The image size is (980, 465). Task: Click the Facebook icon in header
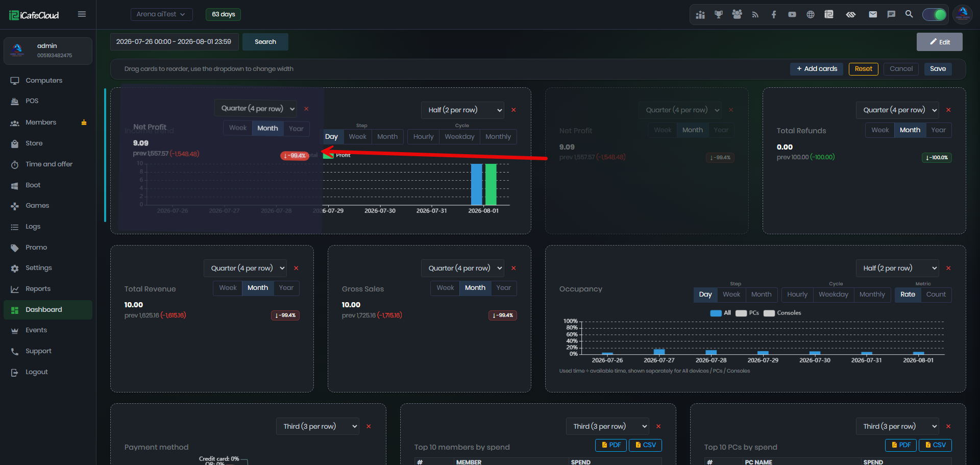pos(774,14)
